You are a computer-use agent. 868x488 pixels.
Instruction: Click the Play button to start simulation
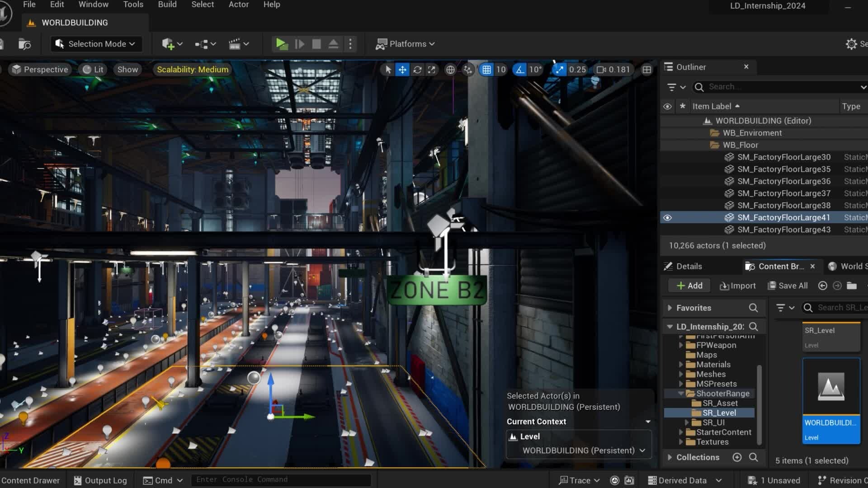tap(281, 44)
